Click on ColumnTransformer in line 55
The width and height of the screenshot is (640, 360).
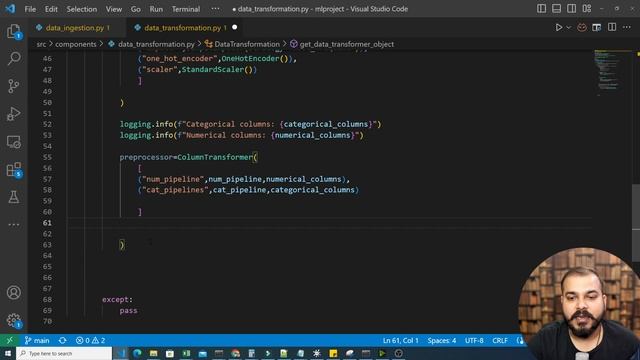point(215,157)
